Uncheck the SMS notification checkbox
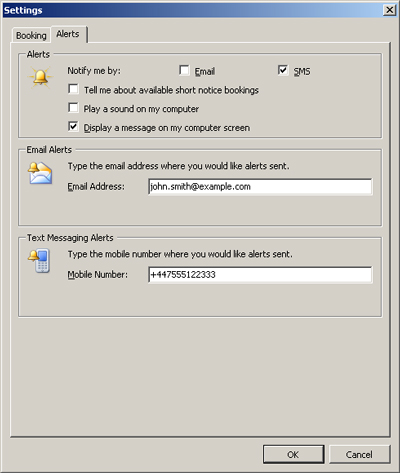 click(x=283, y=70)
